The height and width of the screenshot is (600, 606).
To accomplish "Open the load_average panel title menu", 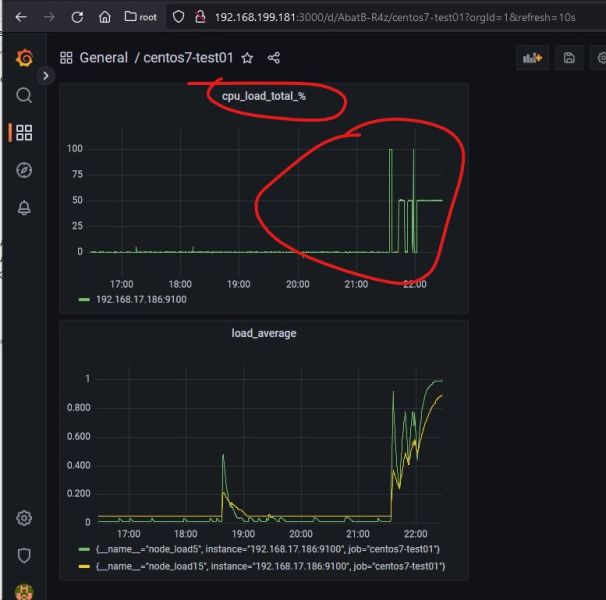I will point(264,333).
